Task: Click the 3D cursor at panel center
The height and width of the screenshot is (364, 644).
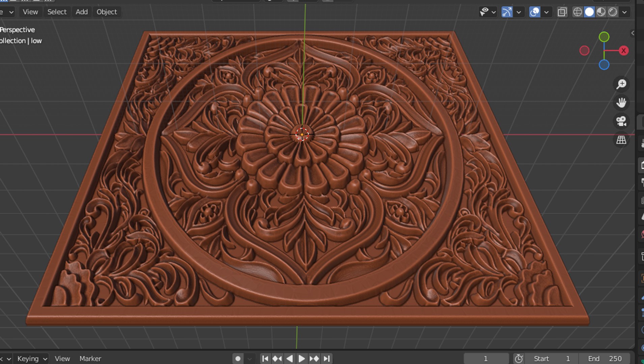Action: pos(302,134)
